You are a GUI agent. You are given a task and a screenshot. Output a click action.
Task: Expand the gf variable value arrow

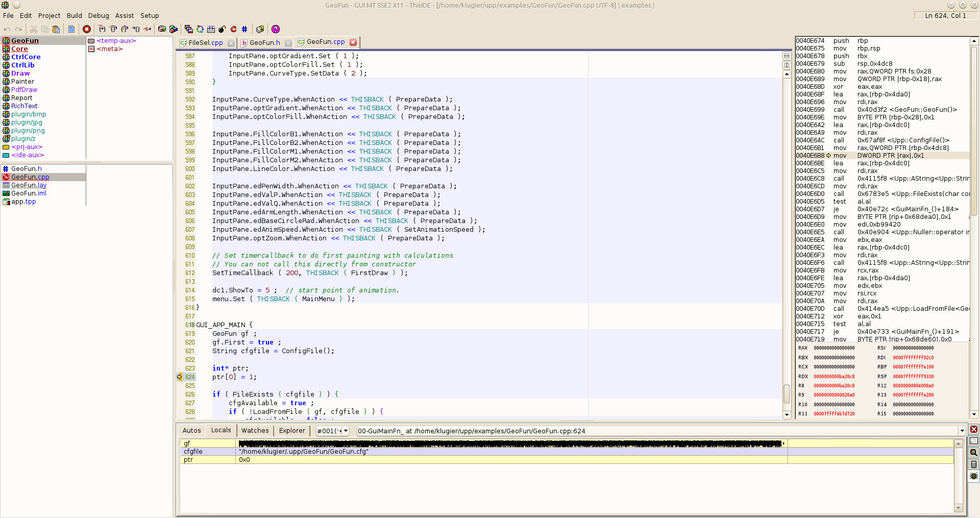point(783,443)
